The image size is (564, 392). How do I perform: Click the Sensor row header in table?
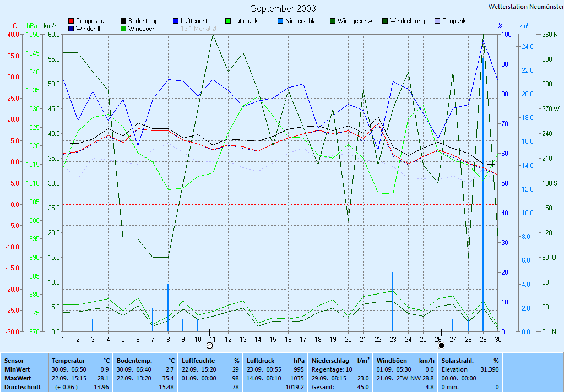(x=14, y=361)
